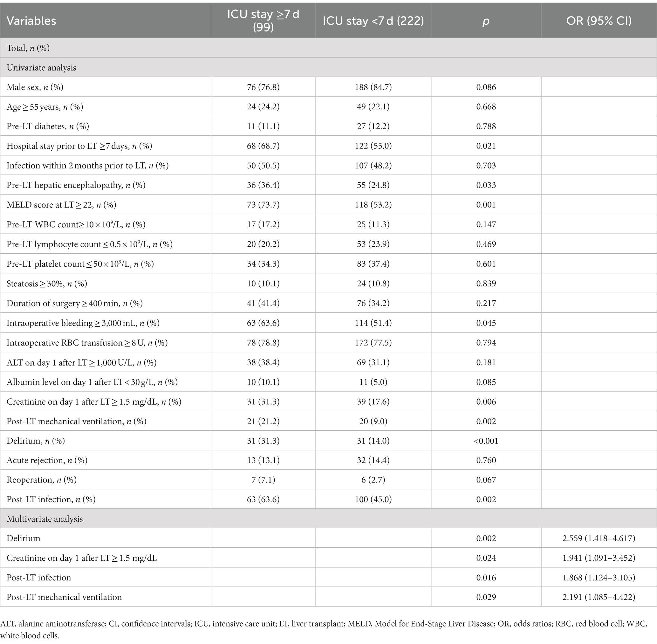Click 'Steatosis ≥ 30%, n (%)' label
Viewport: 657px width, 644px height.
point(47,284)
